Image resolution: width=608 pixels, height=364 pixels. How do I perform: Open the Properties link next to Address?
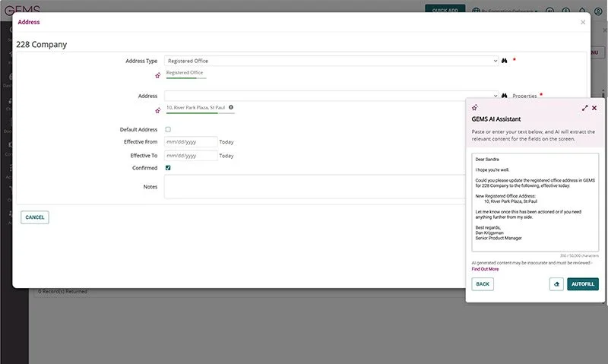[x=524, y=97]
